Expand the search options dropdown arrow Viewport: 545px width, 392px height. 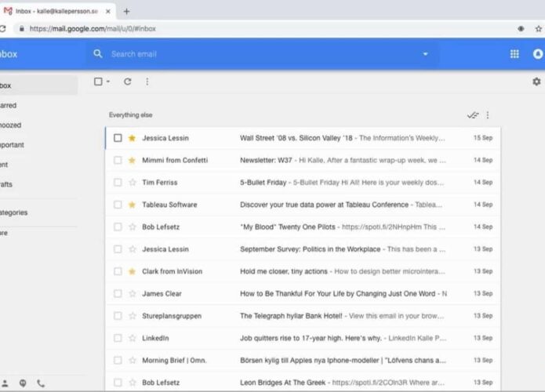425,54
